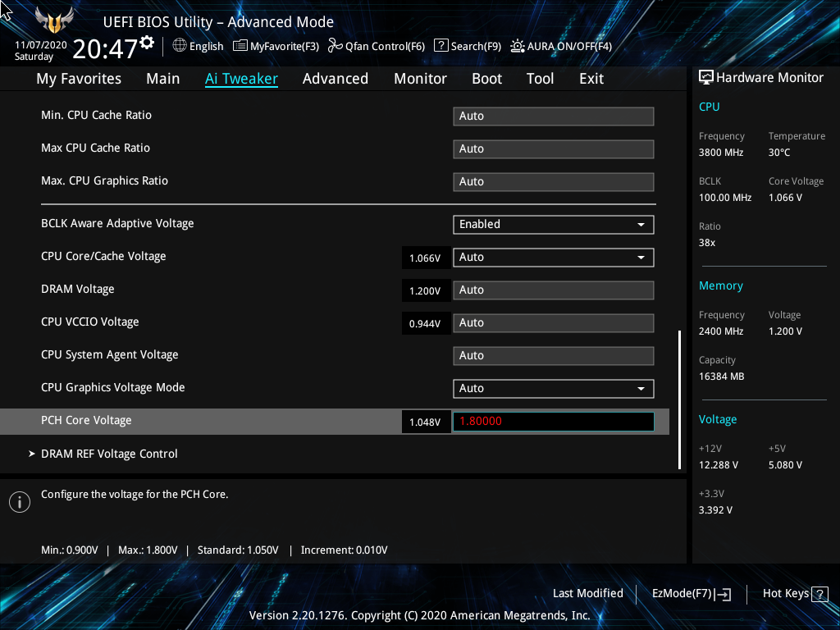
Task: Click the 30°C temperature value
Action: click(779, 153)
